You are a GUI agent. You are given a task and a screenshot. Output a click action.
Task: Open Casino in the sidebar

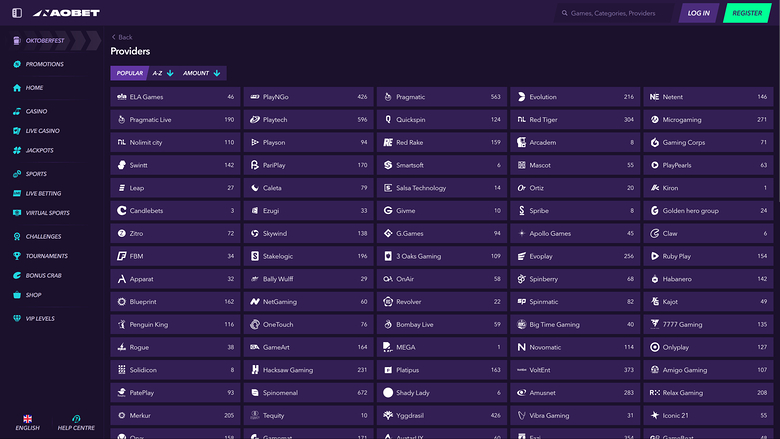(x=30, y=111)
